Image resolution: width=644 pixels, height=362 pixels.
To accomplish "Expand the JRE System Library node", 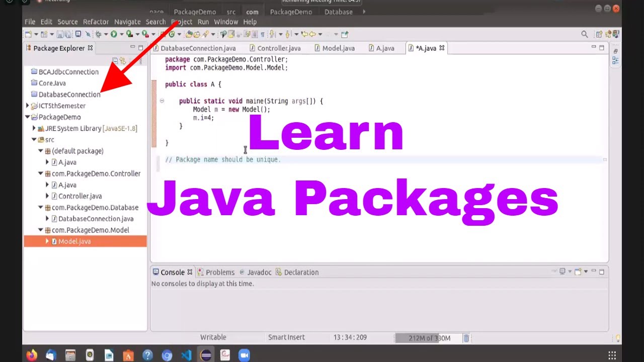I will 34,128.
